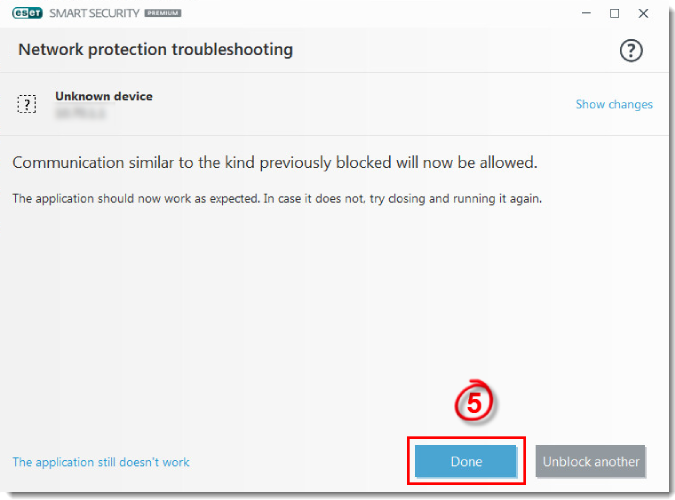Maximize the ESET Smart Security window
Image resolution: width=675 pixels, height=500 pixels.
pos(614,13)
